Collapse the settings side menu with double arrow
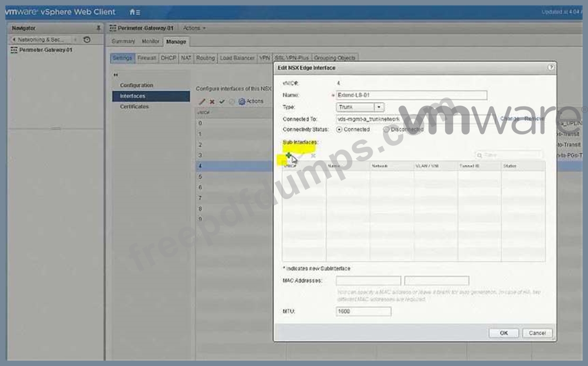The width and height of the screenshot is (588, 366). point(115,75)
